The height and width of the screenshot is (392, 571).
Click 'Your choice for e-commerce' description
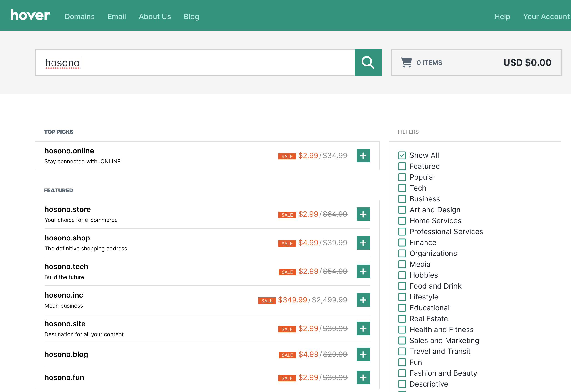coord(81,220)
